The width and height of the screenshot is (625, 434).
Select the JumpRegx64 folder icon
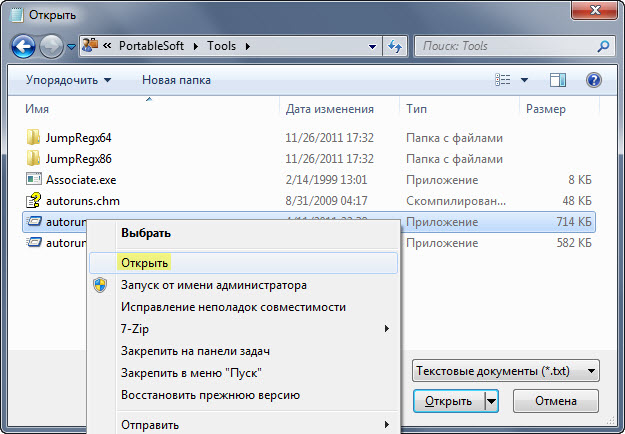[33, 137]
